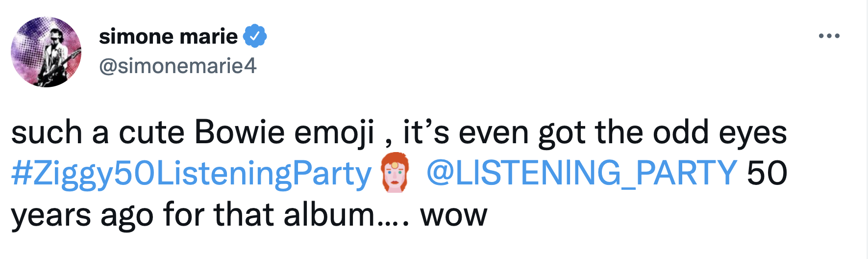Click the words years ago
This screenshot has width=868, height=259.
pyautogui.click(x=82, y=215)
